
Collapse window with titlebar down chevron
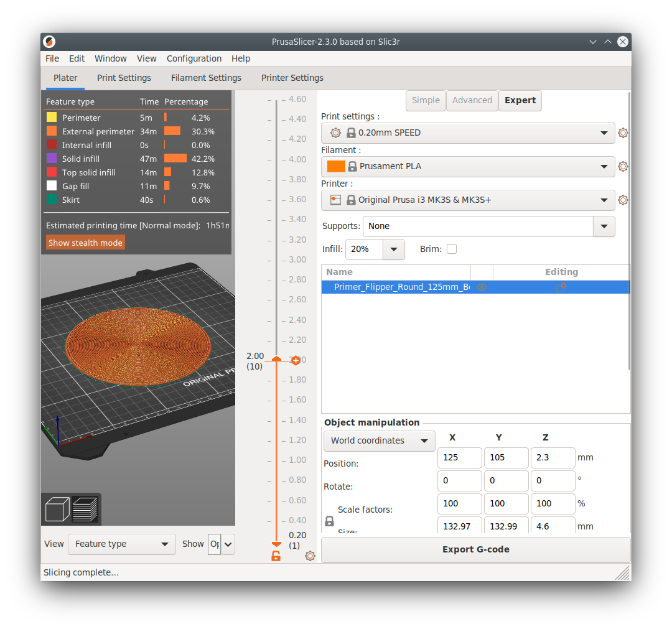[x=593, y=42]
